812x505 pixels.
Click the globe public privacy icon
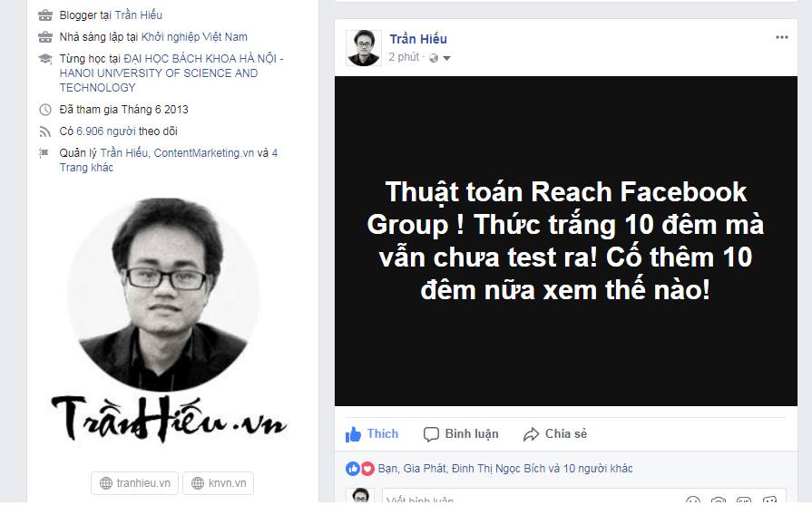click(434, 58)
